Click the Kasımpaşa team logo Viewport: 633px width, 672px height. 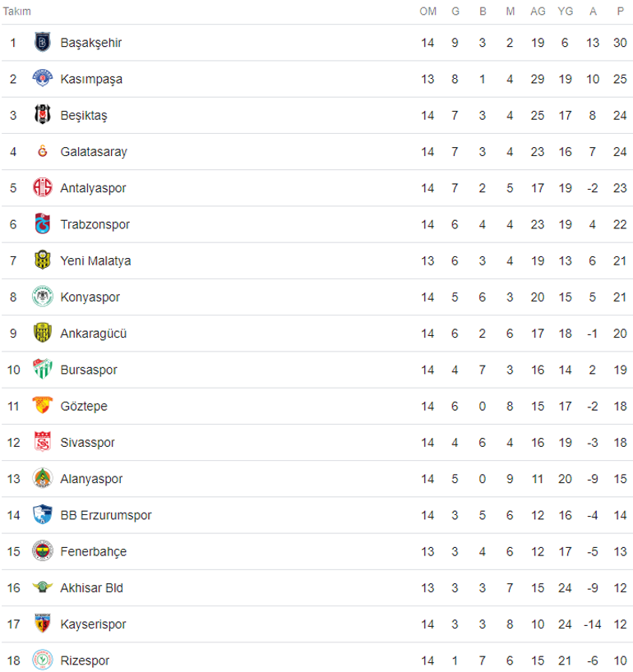tap(41, 79)
